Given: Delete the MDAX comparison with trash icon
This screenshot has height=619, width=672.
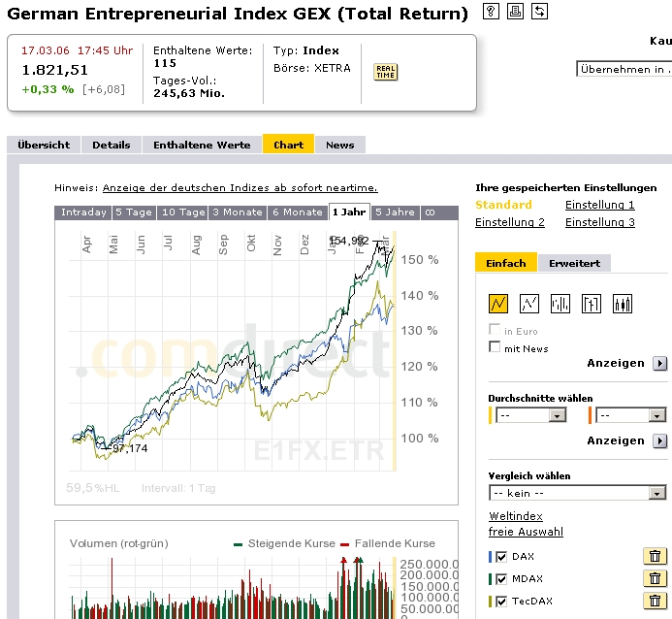Looking at the screenshot, I should 655,578.
